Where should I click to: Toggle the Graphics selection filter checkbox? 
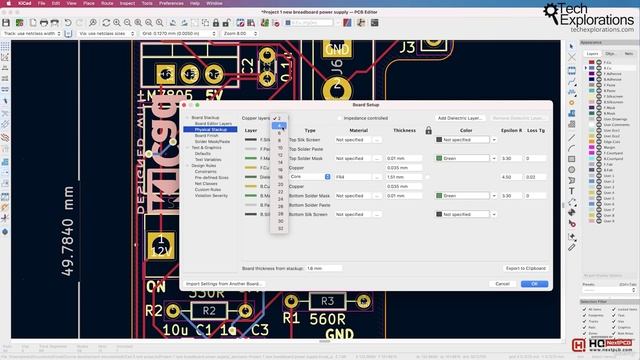tap(613, 327)
